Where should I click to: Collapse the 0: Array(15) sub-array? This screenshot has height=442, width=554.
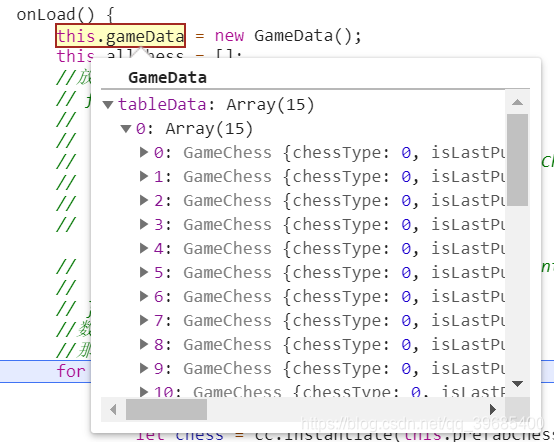(126, 129)
